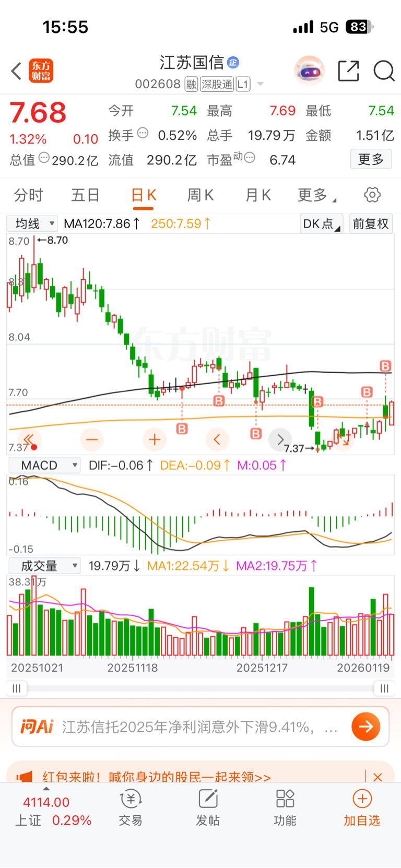This screenshot has height=868, width=401.
Task: Tap the L1 level tag
Action: tap(243, 84)
